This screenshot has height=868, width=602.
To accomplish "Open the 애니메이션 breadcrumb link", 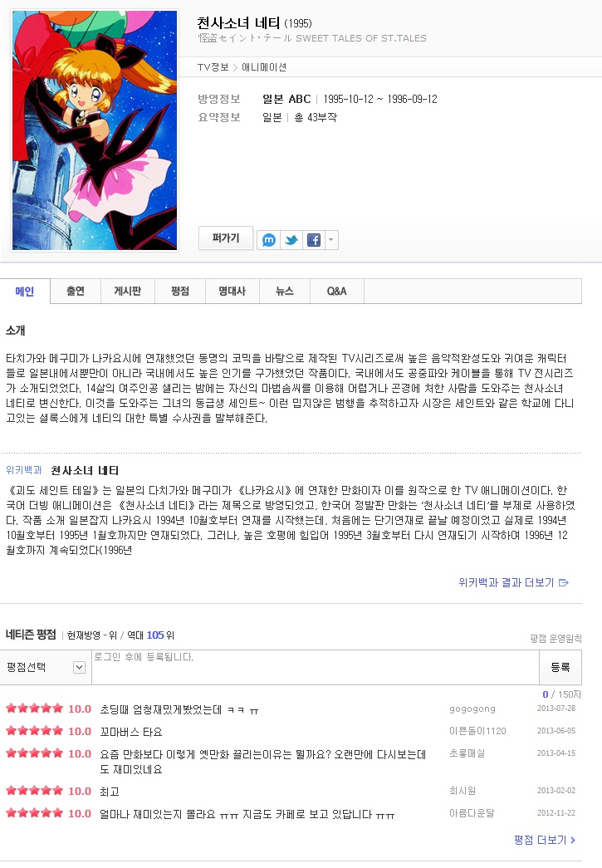I will (x=264, y=67).
